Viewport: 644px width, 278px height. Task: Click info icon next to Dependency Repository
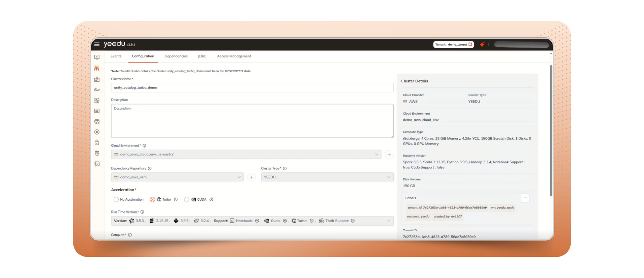[x=150, y=168]
